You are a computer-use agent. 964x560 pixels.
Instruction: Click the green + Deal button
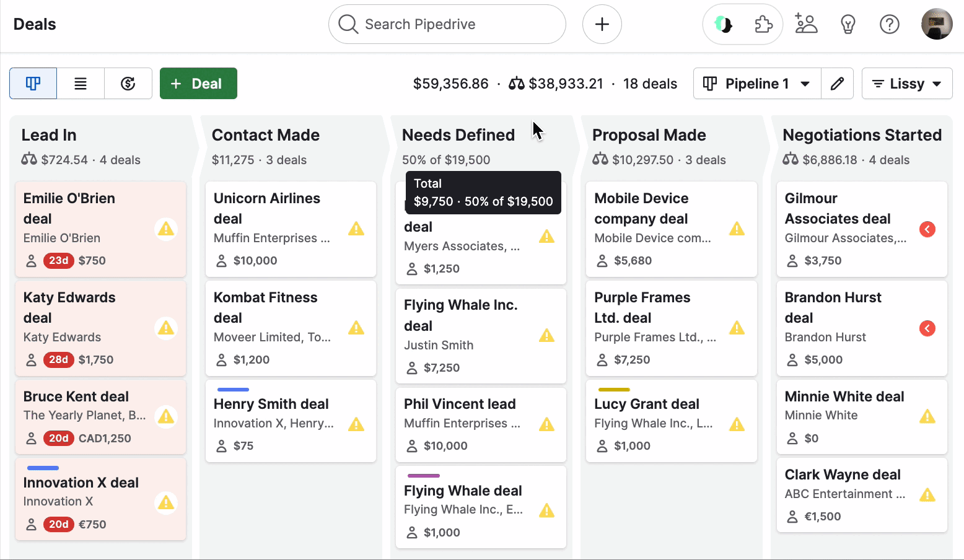click(198, 83)
